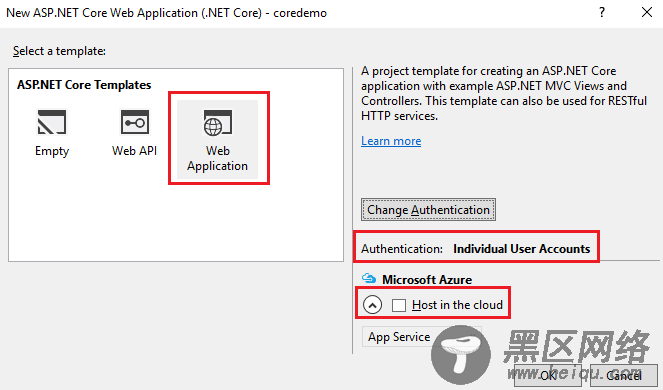Collapse the Azure hosting options chevron

click(372, 305)
